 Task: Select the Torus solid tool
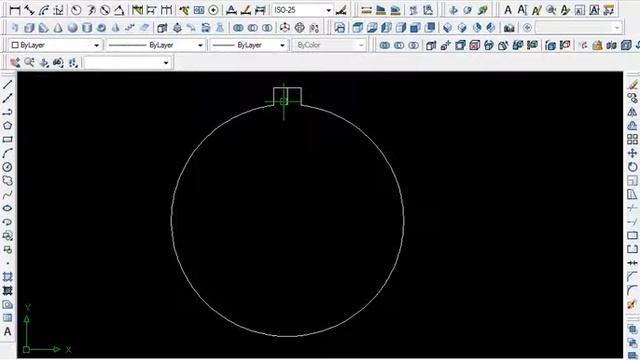[101, 28]
